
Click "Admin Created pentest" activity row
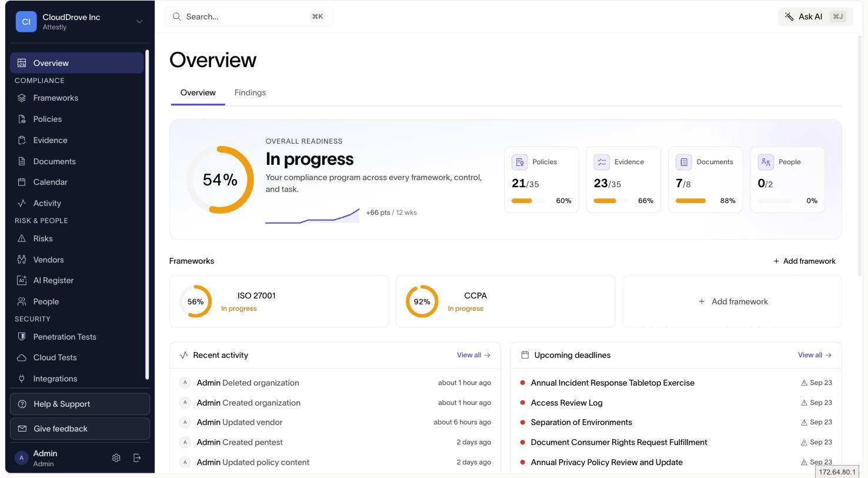pos(335,442)
